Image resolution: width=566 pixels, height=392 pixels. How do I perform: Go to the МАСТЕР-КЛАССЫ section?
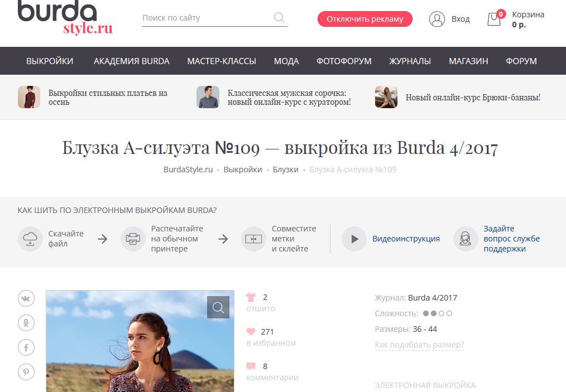point(222,61)
